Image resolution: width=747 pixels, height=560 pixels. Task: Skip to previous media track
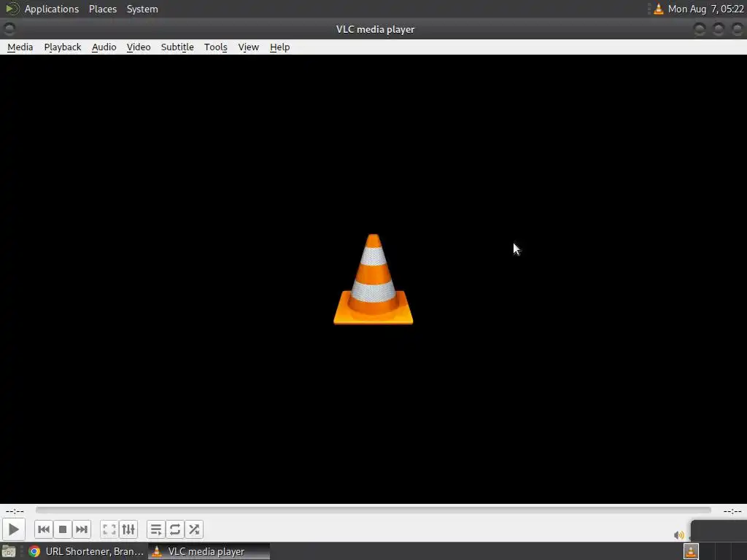coord(43,529)
